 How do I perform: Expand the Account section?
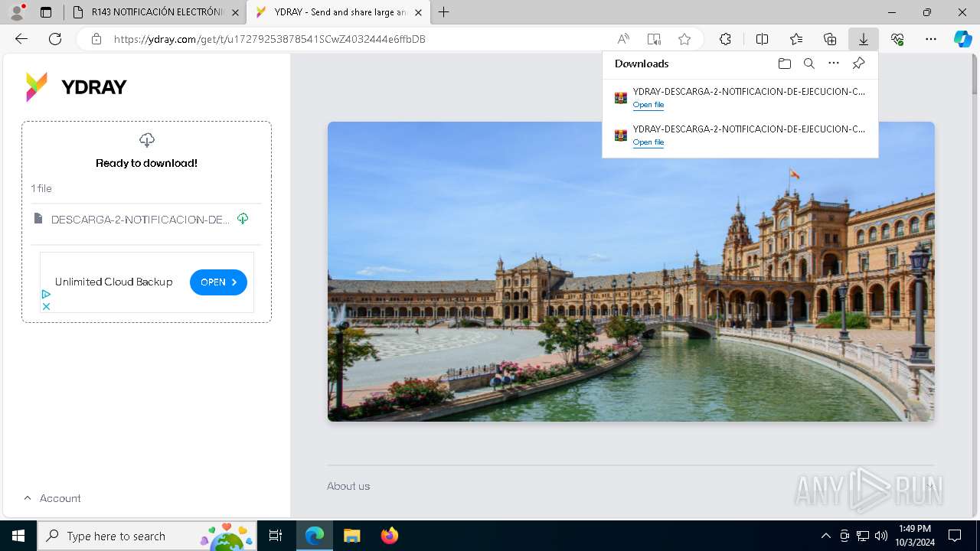tap(52, 498)
